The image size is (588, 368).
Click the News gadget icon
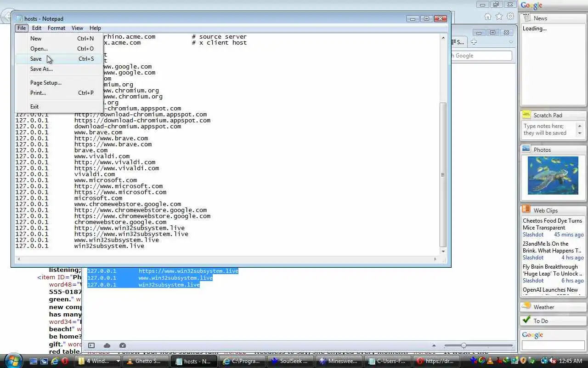pyautogui.click(x=526, y=18)
